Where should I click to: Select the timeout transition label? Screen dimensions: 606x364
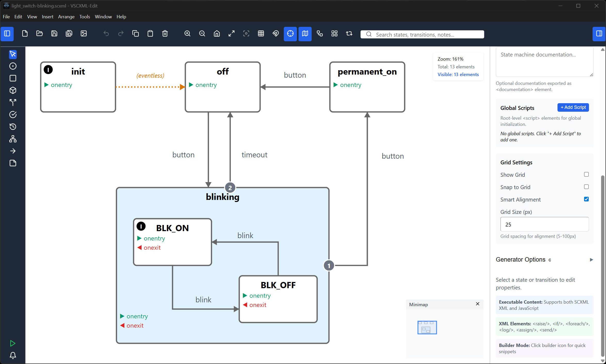(254, 155)
